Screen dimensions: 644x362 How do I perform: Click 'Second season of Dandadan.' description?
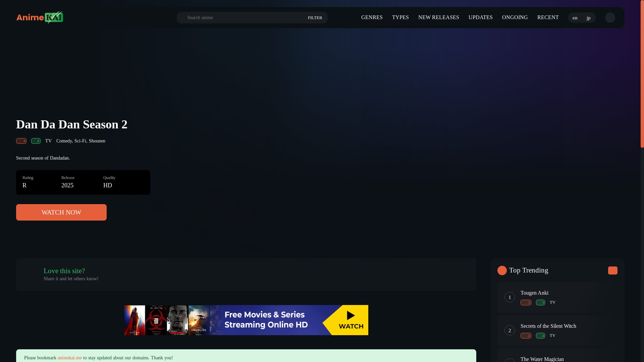[43, 158]
